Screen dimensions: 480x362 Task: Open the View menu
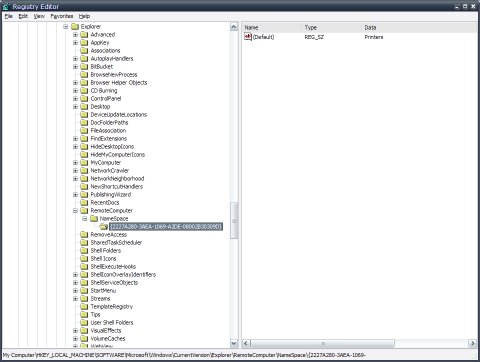point(39,16)
